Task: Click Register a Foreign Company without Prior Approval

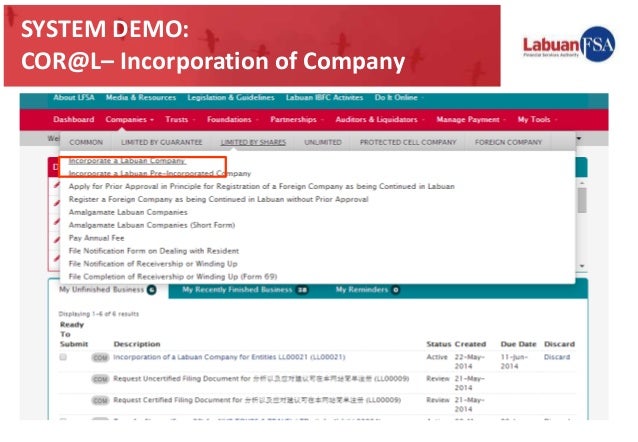Action: click(x=218, y=199)
